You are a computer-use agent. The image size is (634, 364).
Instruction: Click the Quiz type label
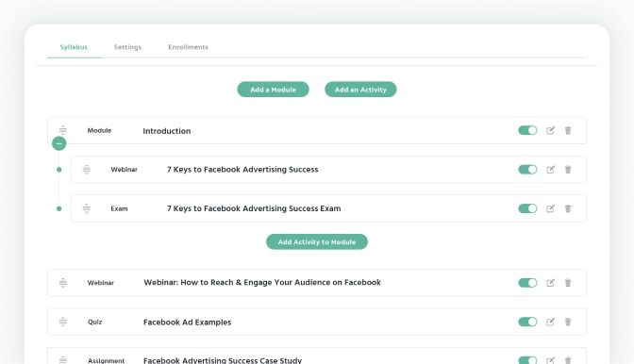point(95,322)
